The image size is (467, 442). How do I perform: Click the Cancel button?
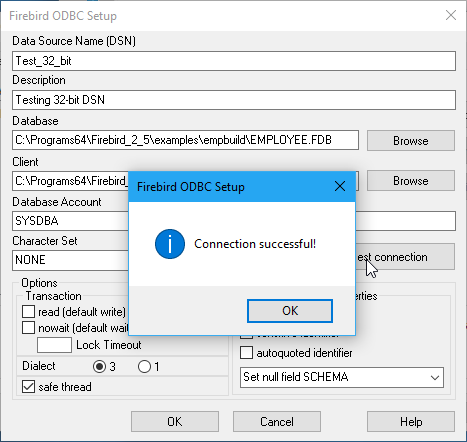(x=277, y=422)
